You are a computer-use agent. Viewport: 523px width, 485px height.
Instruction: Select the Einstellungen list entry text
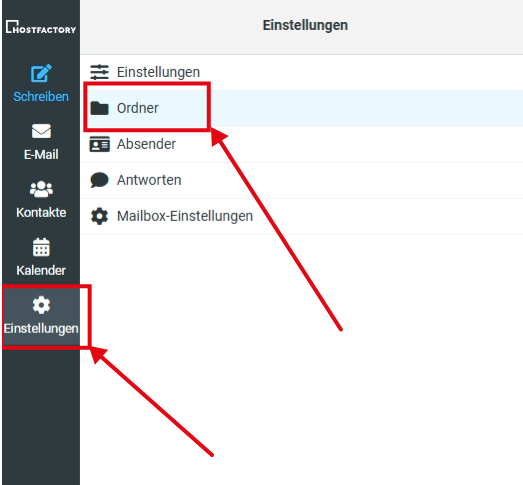(x=158, y=72)
